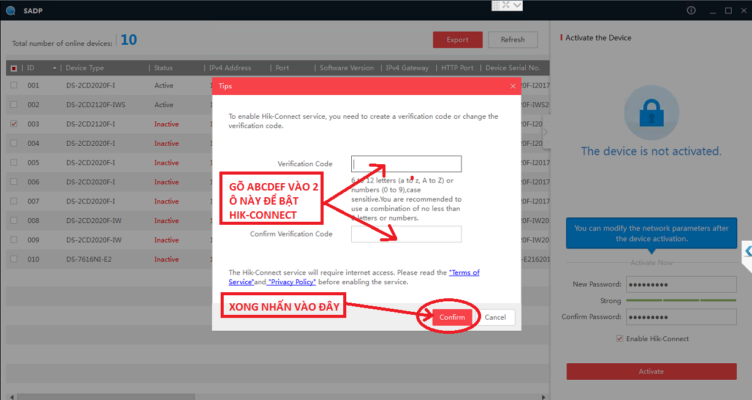Collapse the right panel with arrow handle

pos(545,131)
